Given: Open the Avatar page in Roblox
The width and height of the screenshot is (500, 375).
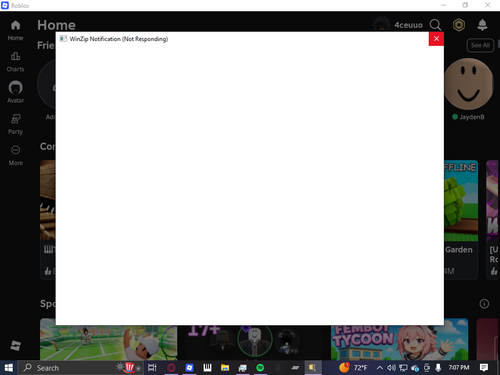Looking at the screenshot, I should click(15, 92).
